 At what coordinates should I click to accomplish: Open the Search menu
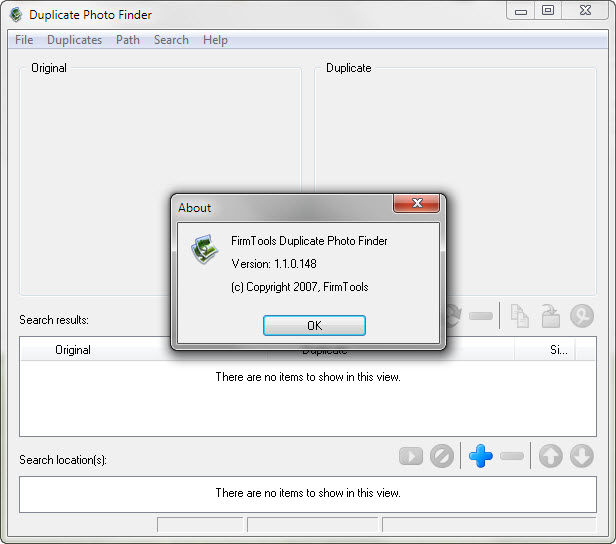click(x=171, y=40)
